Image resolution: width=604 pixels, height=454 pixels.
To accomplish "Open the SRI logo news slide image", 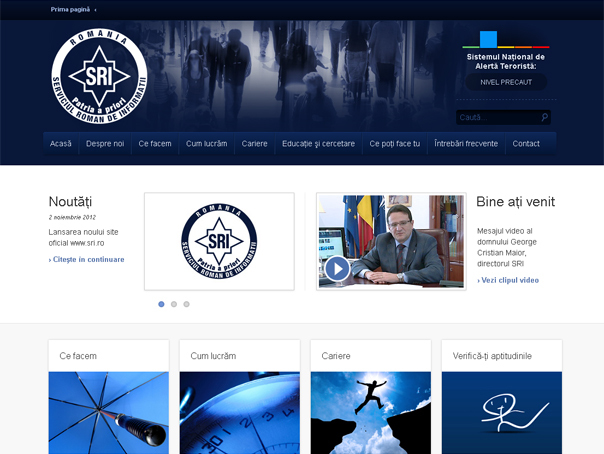I will [219, 241].
